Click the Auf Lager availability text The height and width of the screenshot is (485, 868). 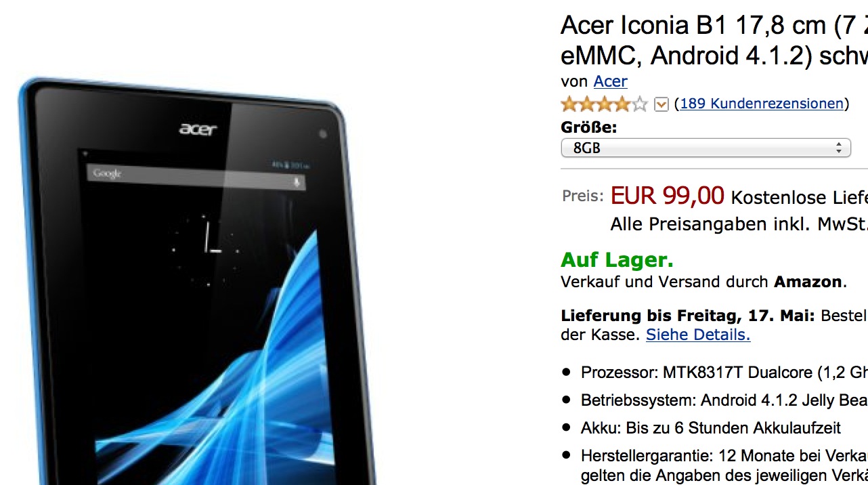click(617, 260)
